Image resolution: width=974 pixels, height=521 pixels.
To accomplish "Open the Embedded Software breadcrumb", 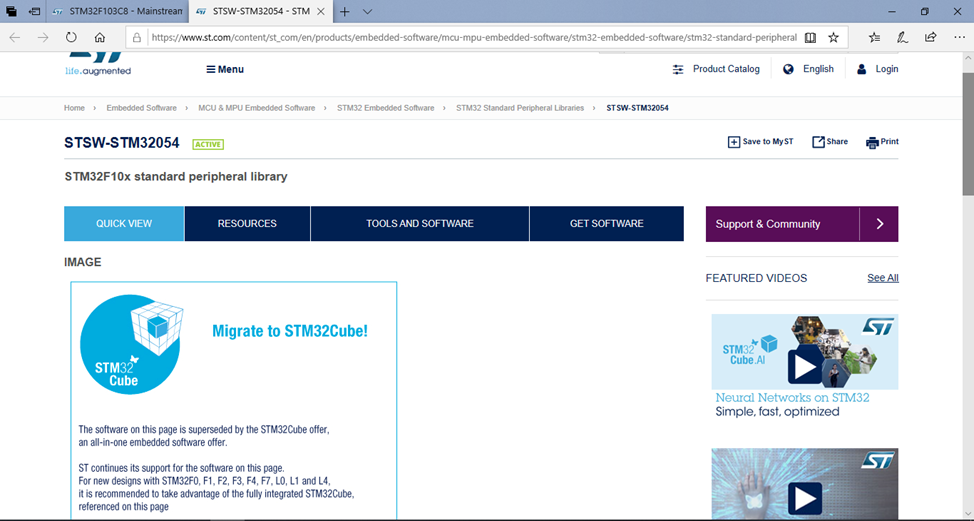I will point(142,108).
